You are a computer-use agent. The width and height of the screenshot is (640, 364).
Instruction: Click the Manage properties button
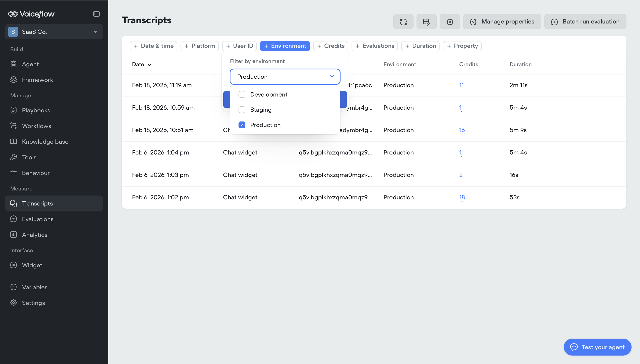coord(502,22)
